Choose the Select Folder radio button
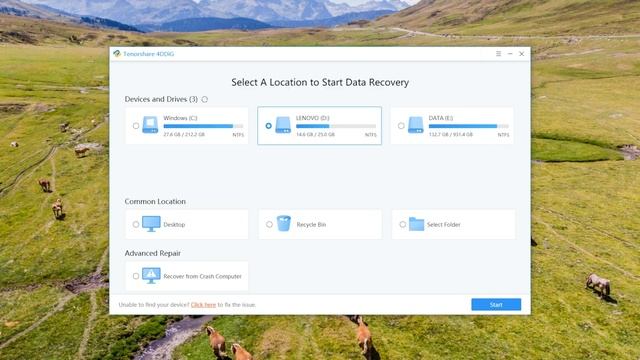 [402, 224]
